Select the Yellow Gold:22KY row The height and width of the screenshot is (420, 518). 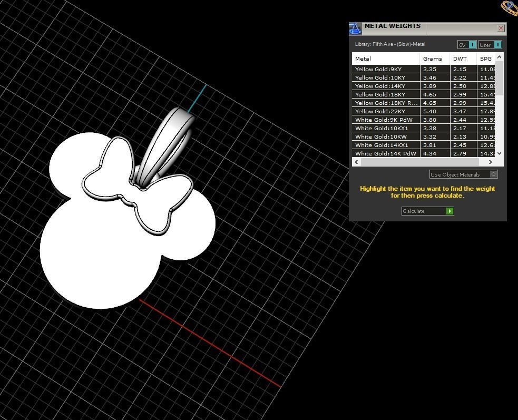coord(423,111)
